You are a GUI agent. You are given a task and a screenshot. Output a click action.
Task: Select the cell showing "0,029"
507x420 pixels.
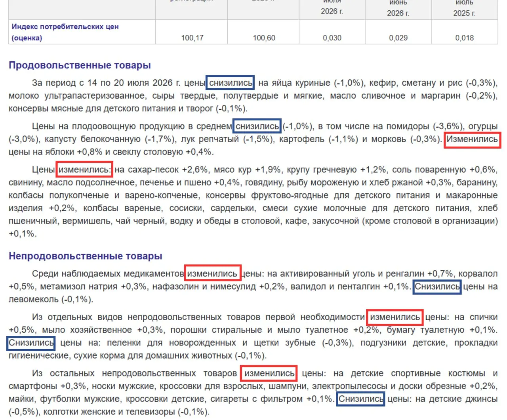(398, 38)
